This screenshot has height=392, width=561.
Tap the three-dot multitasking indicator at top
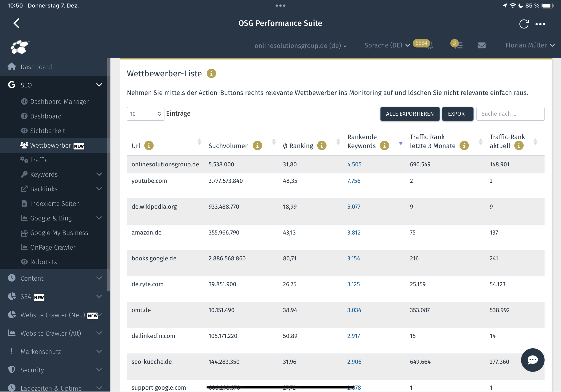click(280, 6)
